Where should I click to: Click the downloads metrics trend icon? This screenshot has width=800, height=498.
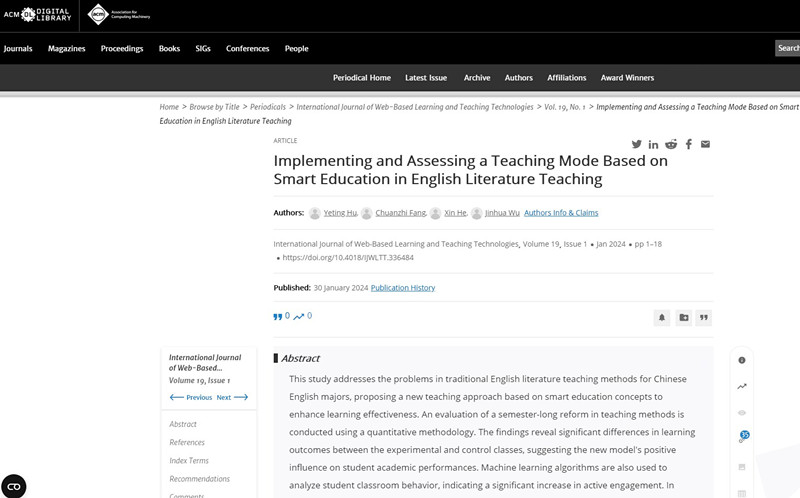coord(298,316)
